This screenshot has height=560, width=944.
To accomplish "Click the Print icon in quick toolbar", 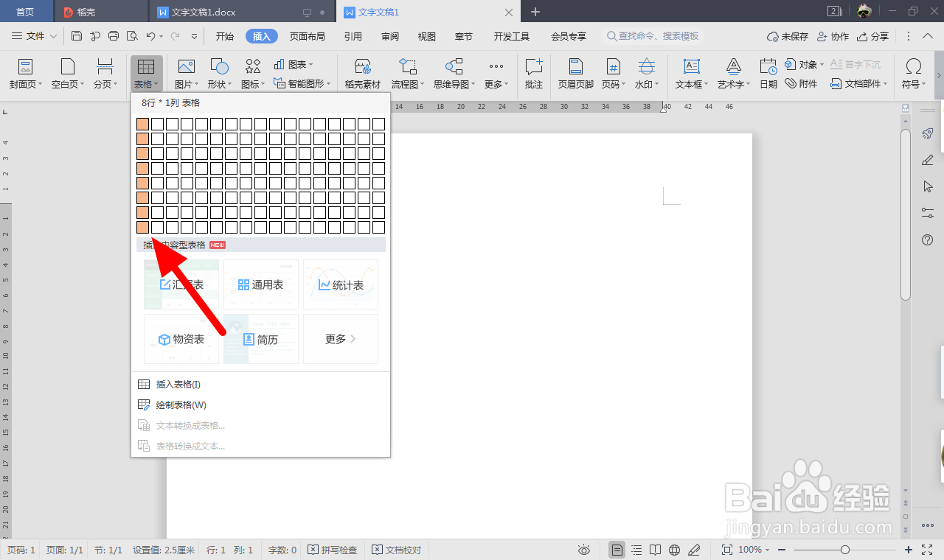I will [114, 36].
